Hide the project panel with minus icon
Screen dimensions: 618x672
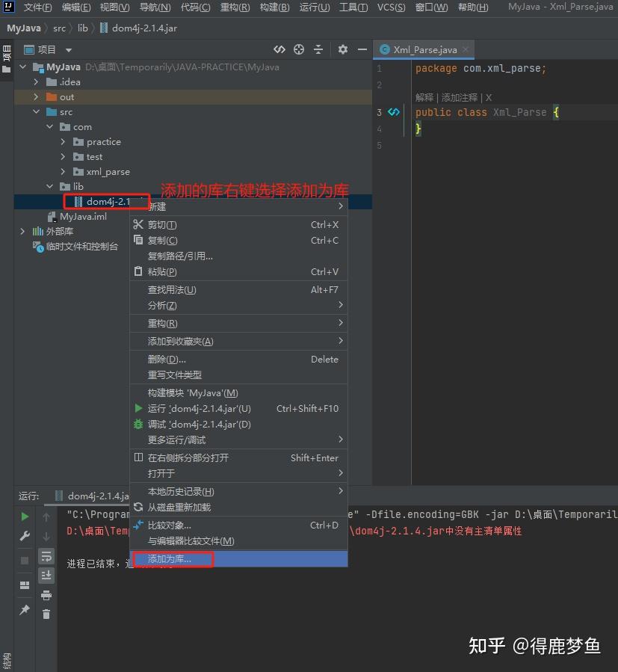(x=362, y=49)
